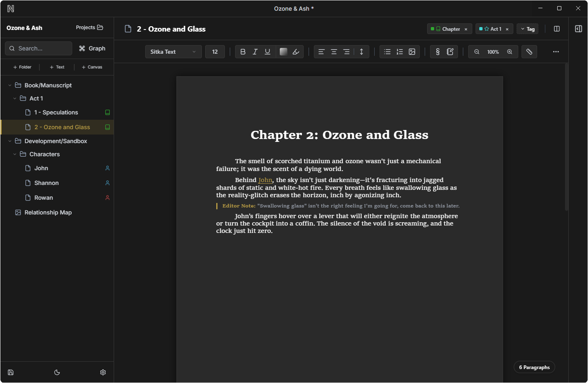Open the text color gradient swatch
Screen dimensions: 588x383
tap(283, 51)
